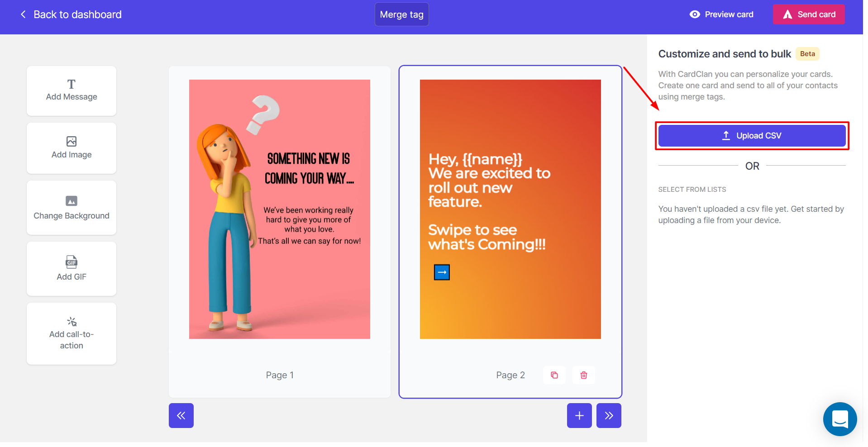This screenshot has width=868, height=447.
Task: Click the 'That's all we can say for now!' text
Action: point(310,241)
